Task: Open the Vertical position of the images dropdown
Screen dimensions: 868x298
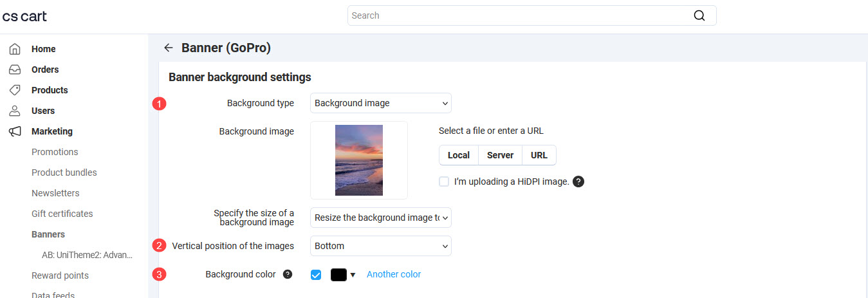Action: (381, 246)
